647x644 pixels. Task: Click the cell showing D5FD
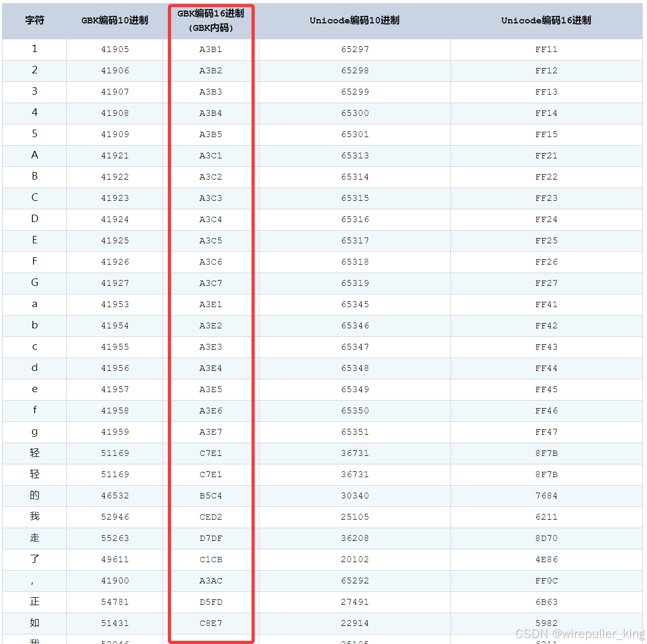pos(211,602)
